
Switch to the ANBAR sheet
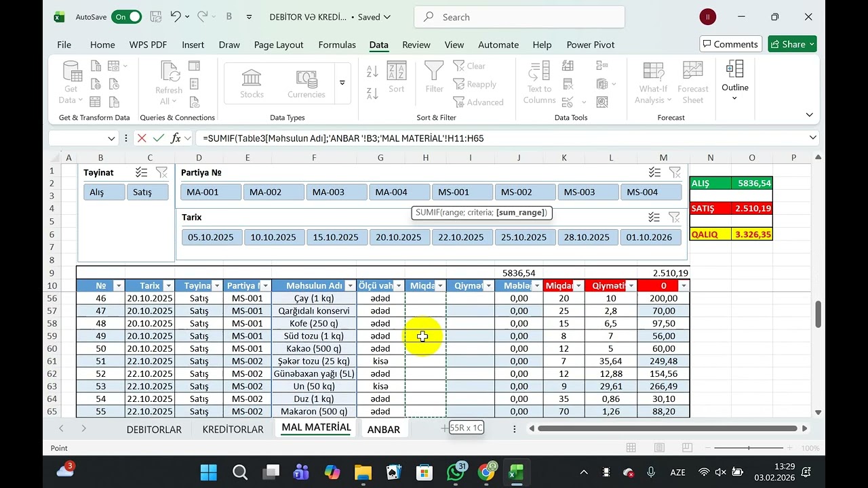coord(384,429)
